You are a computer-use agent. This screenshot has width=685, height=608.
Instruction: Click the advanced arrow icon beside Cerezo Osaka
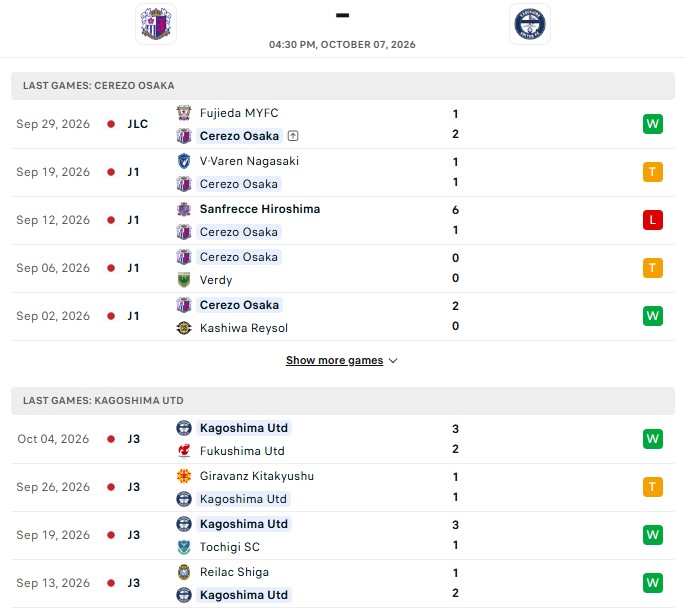[x=293, y=136]
